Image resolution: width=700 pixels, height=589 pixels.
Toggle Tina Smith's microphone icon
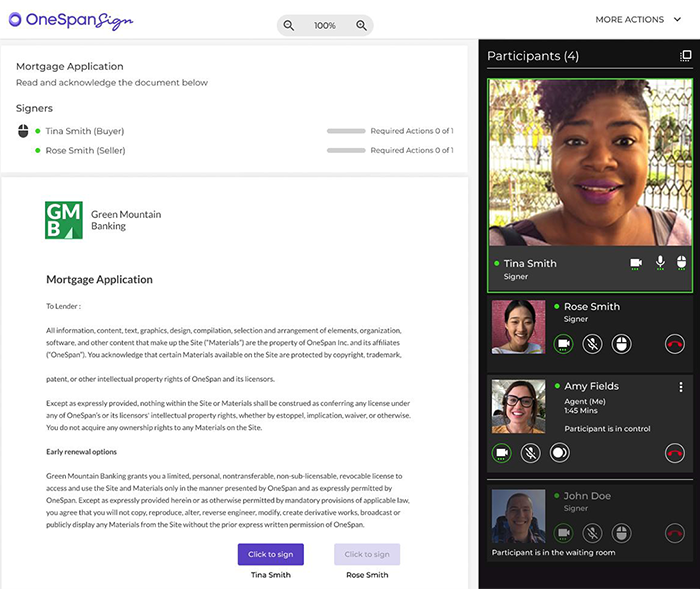coord(660,263)
